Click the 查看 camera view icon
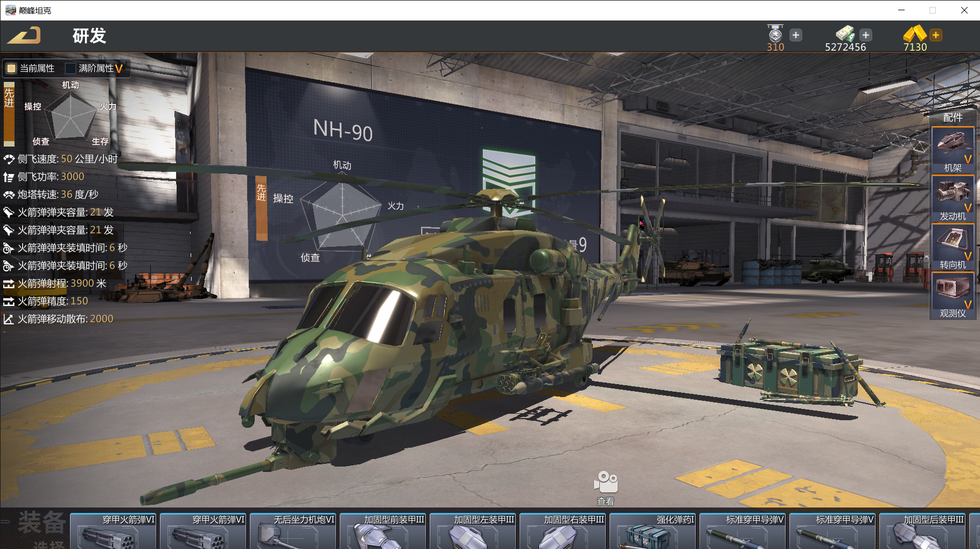The image size is (980, 549). pyautogui.click(x=606, y=488)
